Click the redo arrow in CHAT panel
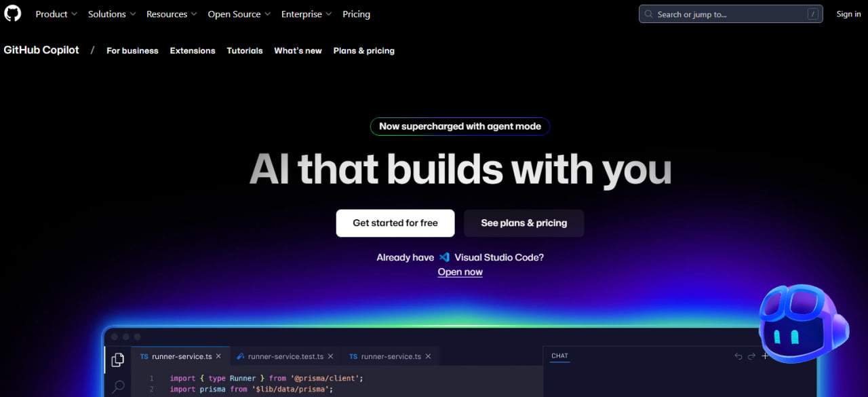 (751, 356)
